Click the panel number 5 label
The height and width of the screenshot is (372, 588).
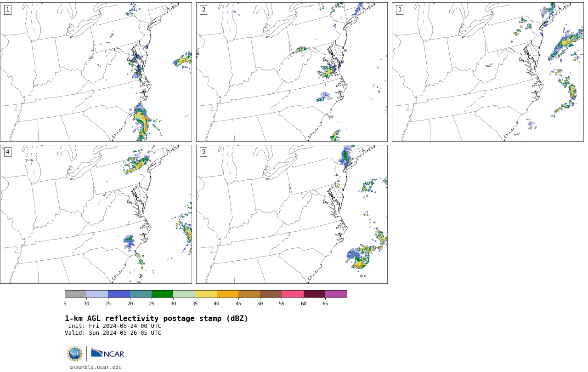tap(203, 152)
